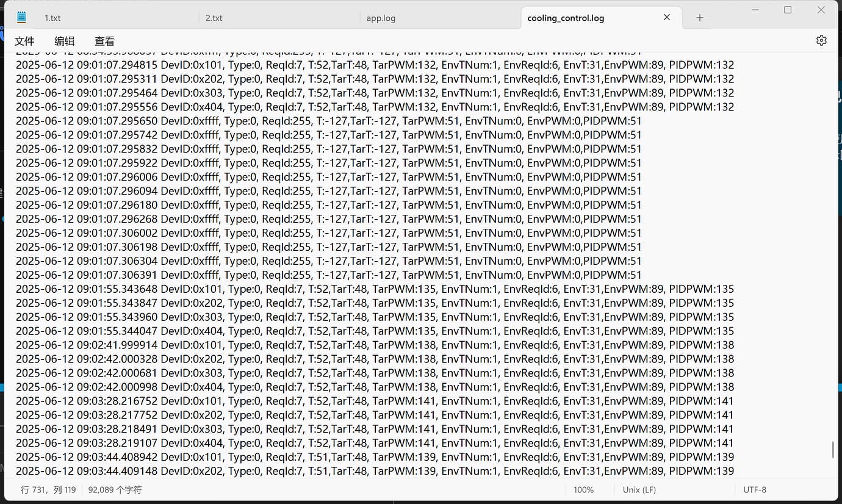Switch to the 2.txt tab
Screen dimensions: 842x504
coord(214,18)
